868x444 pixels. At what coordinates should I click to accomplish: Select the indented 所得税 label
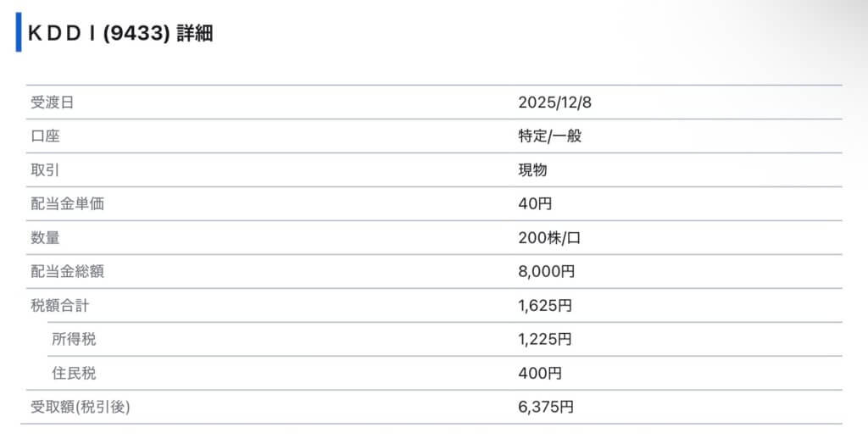click(74, 340)
